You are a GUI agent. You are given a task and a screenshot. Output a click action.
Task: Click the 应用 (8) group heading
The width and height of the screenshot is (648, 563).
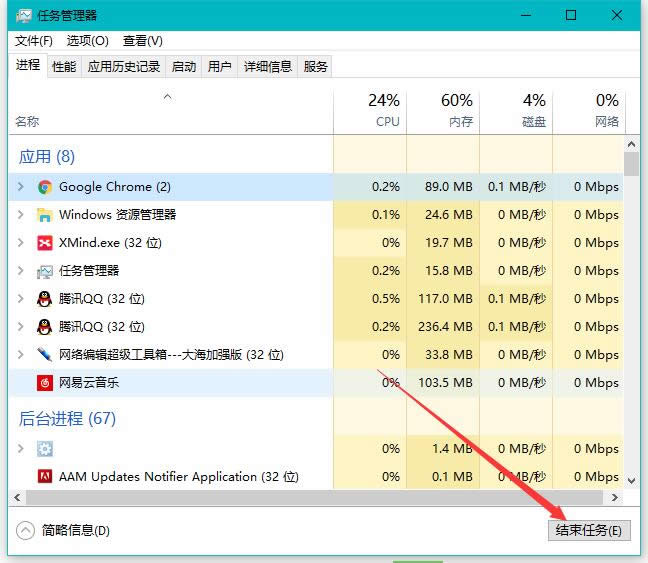pyautogui.click(x=47, y=157)
